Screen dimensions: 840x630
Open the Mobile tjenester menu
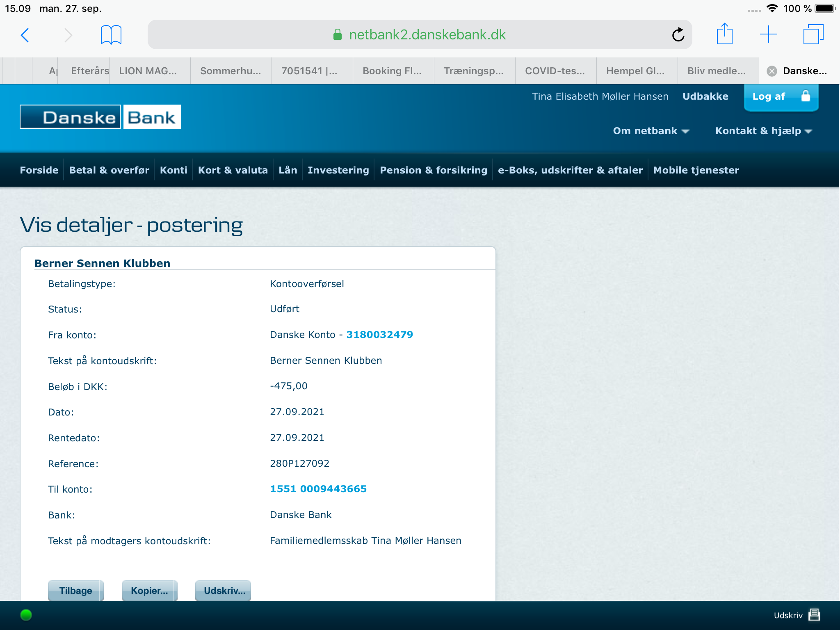(x=696, y=170)
